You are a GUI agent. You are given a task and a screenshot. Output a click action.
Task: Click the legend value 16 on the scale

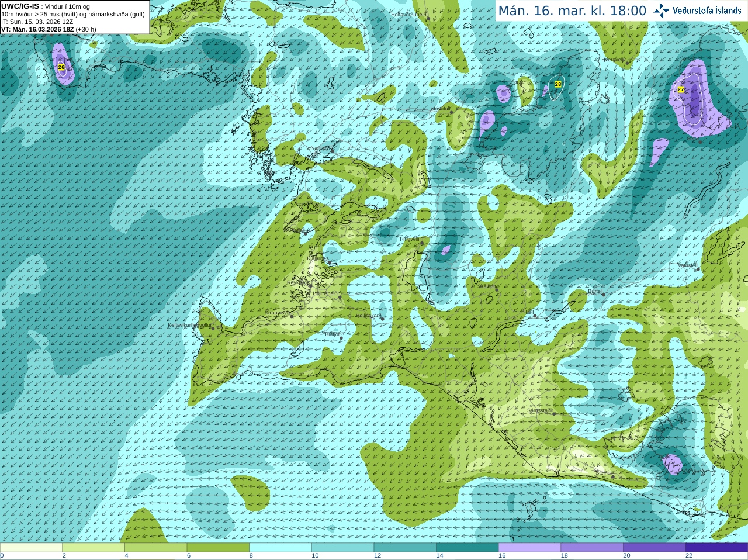pos(502,556)
